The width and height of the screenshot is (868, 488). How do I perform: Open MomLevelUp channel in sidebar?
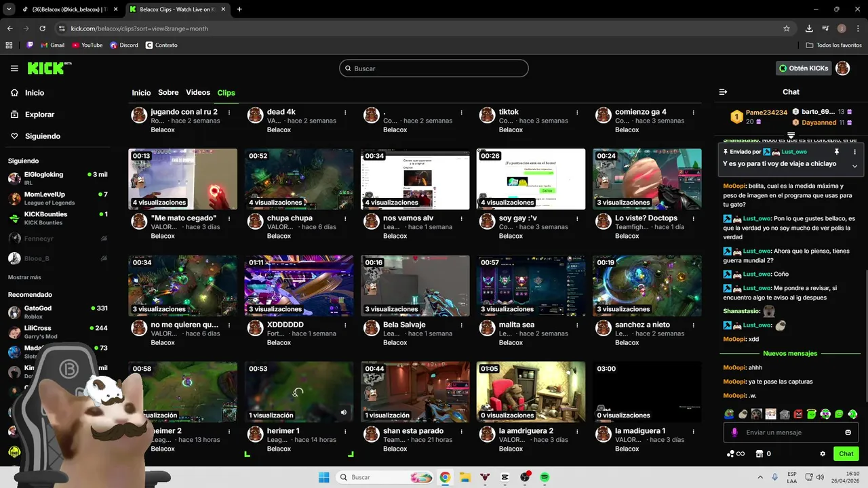pos(58,198)
